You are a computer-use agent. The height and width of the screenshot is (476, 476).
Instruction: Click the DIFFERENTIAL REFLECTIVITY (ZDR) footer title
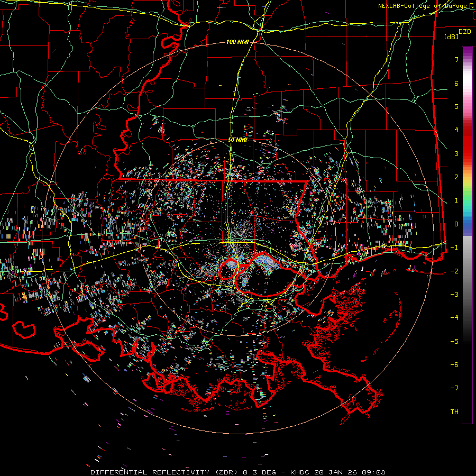tap(165, 472)
